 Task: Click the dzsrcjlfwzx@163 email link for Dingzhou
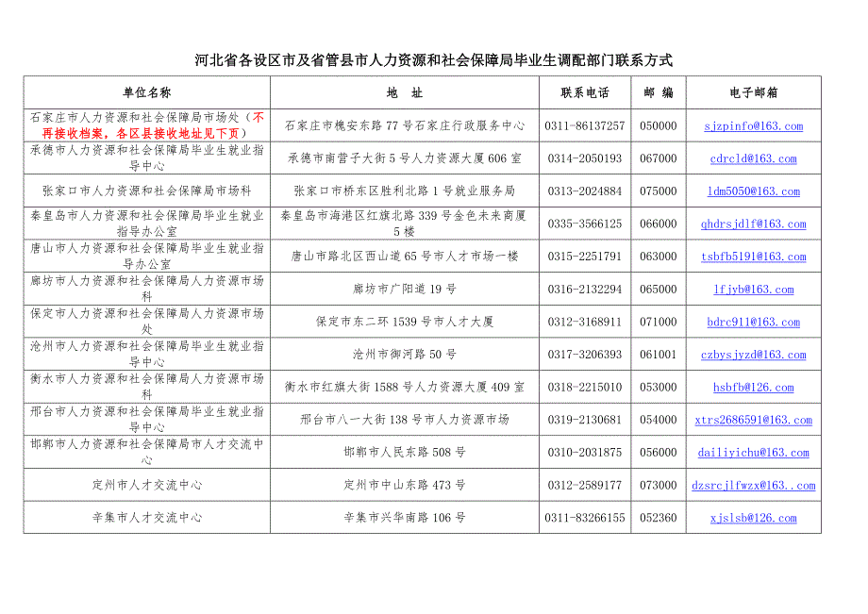[x=753, y=486]
